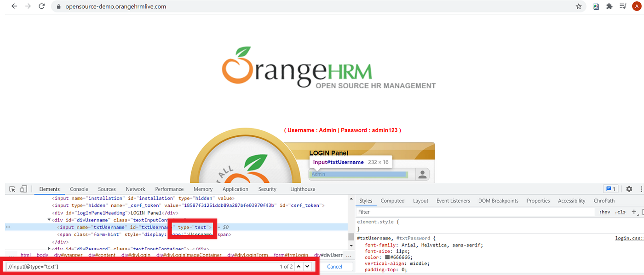
Task: Select the inspect element picker tool
Action: coord(12,189)
